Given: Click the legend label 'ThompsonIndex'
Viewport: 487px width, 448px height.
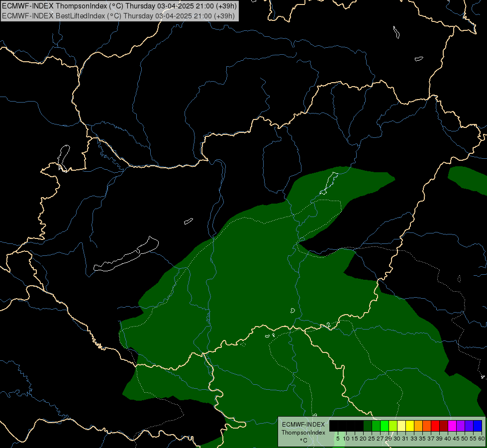Looking at the screenshot, I should [x=303, y=433].
